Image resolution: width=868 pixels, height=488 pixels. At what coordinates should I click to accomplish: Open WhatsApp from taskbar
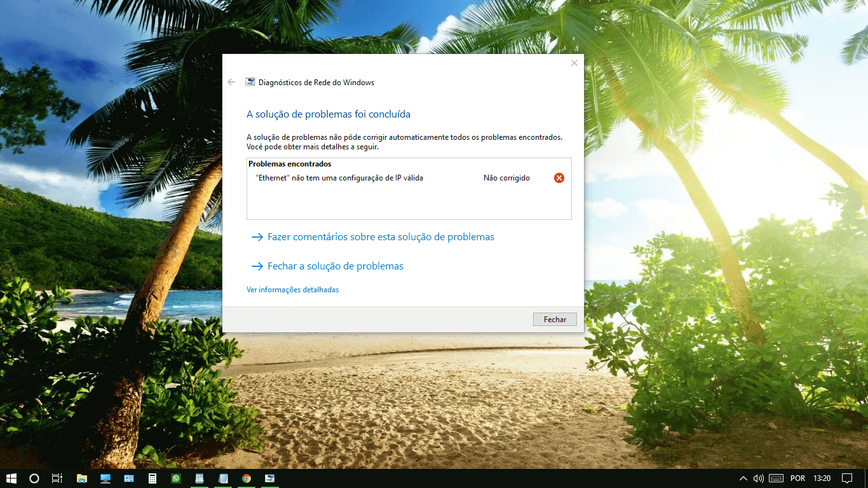click(176, 478)
